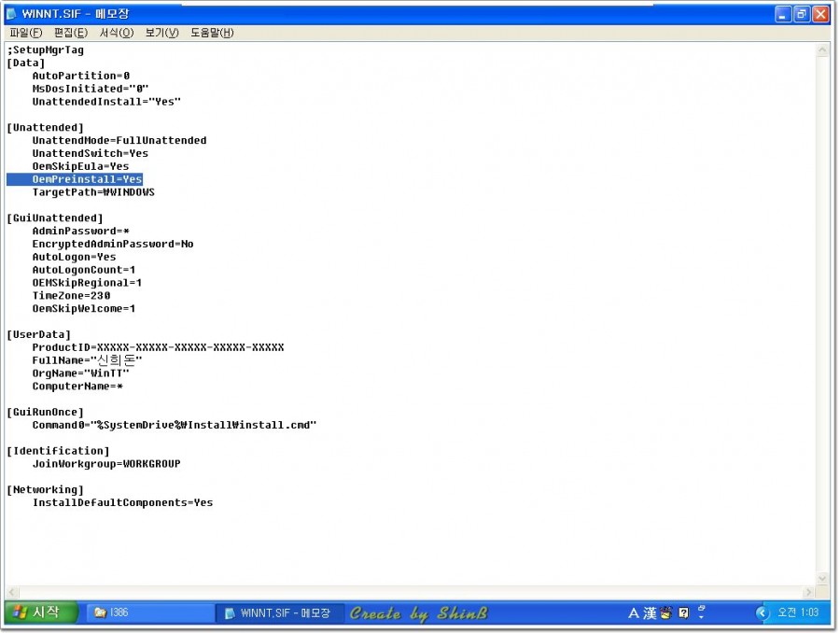Click the clock 오전 1:03
This screenshot has width=840, height=633.
pos(798,612)
